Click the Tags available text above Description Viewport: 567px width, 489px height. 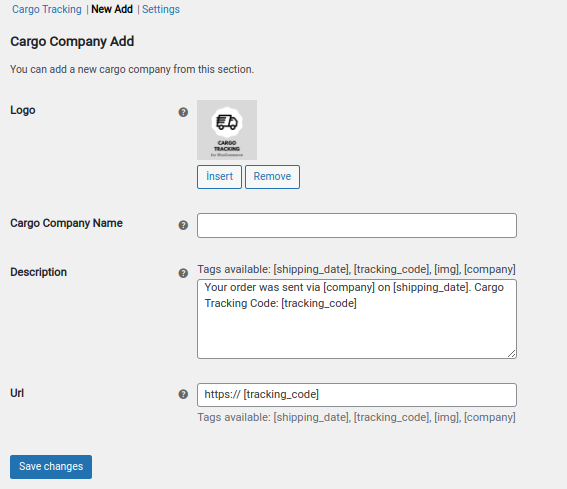357,269
